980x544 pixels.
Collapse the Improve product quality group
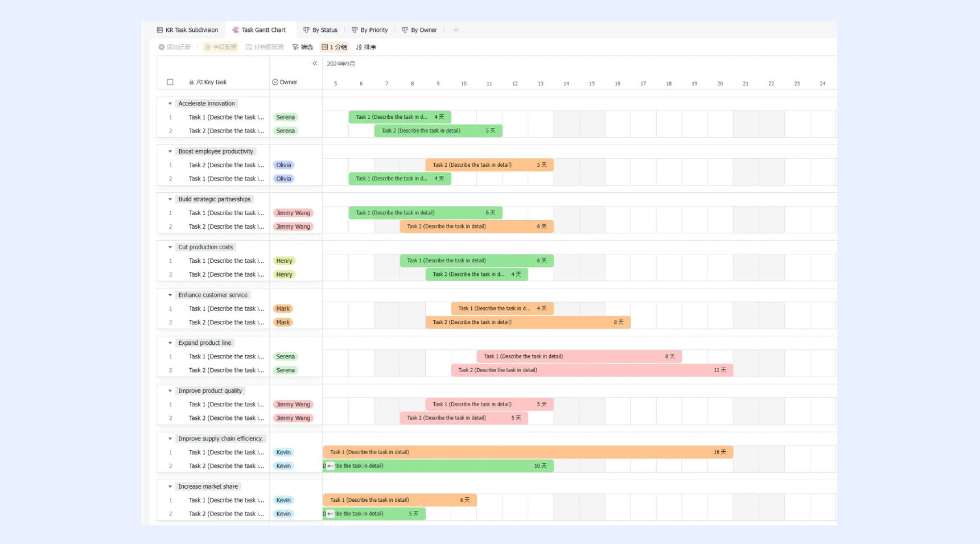(x=170, y=391)
